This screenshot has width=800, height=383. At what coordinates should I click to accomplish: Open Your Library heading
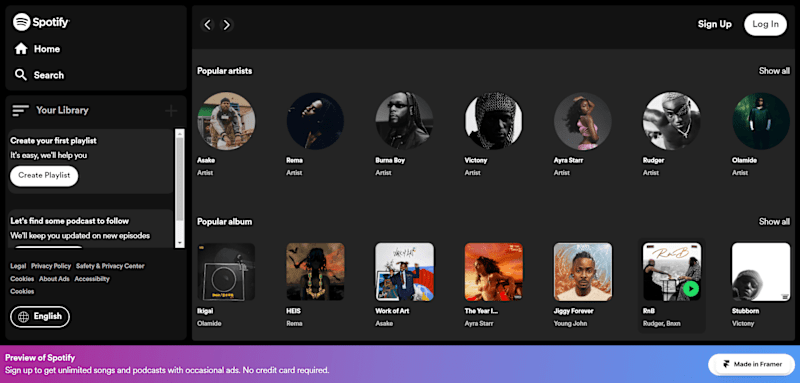pyautogui.click(x=62, y=110)
